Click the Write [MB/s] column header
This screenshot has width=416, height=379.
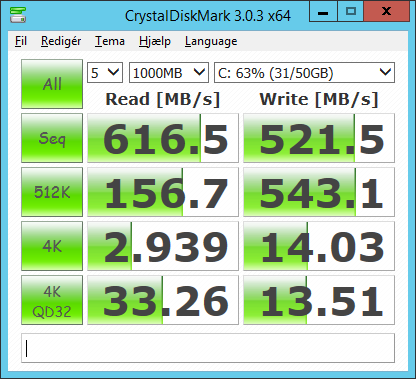tap(319, 99)
